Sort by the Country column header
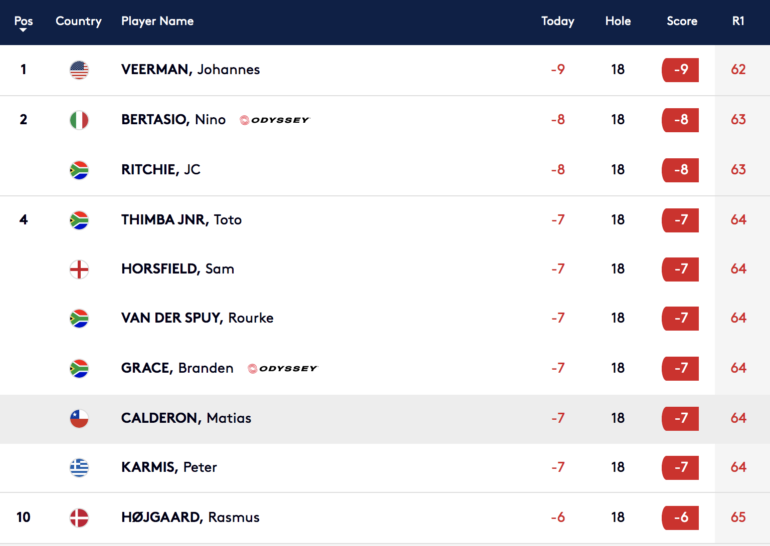The width and height of the screenshot is (770, 546). coord(79,21)
